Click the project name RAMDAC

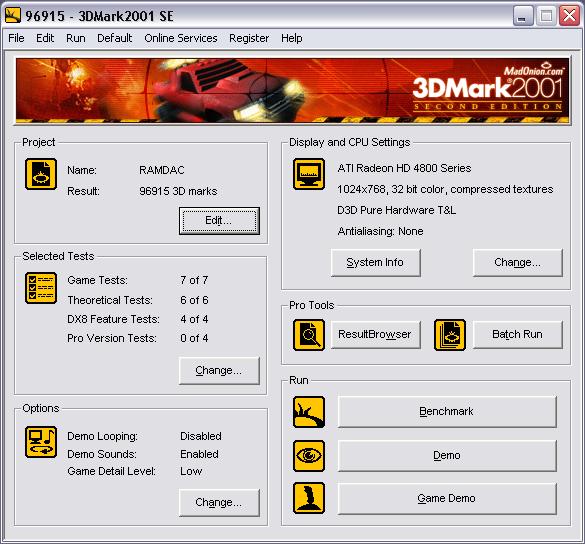pos(162,170)
